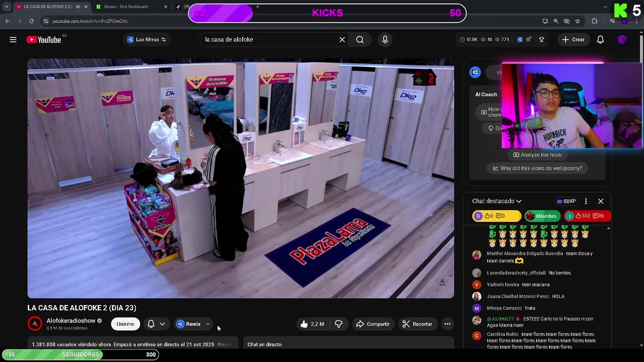Image resolution: width=644 pixels, height=362 pixels.
Task: Click the trophy icon in the header stats bar
Action: click(541, 40)
